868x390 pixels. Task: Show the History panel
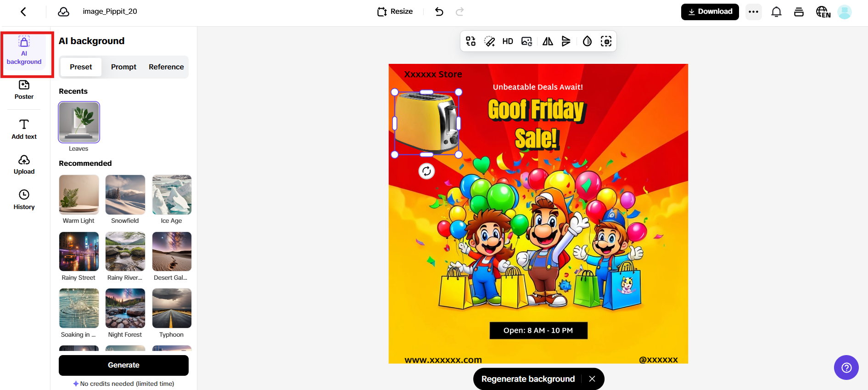click(24, 200)
